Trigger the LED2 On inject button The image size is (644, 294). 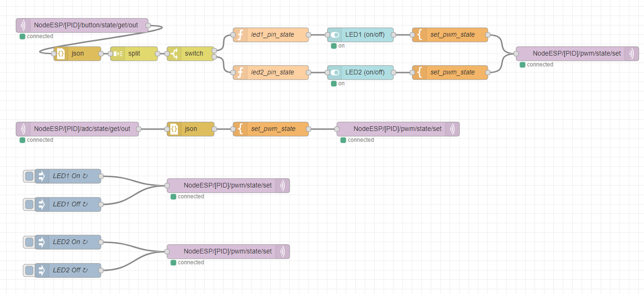tap(29, 242)
